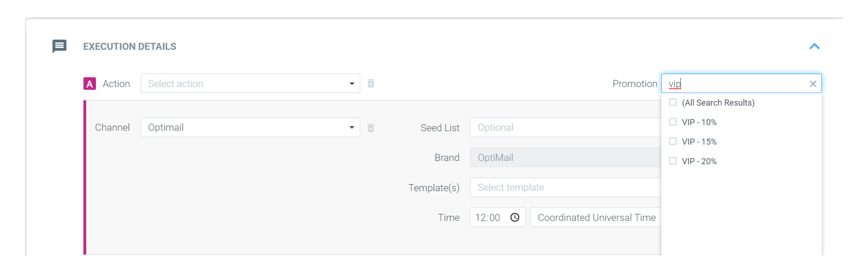Check the VIP - 10% promotion
This screenshot has width=868, height=274.
673,122
